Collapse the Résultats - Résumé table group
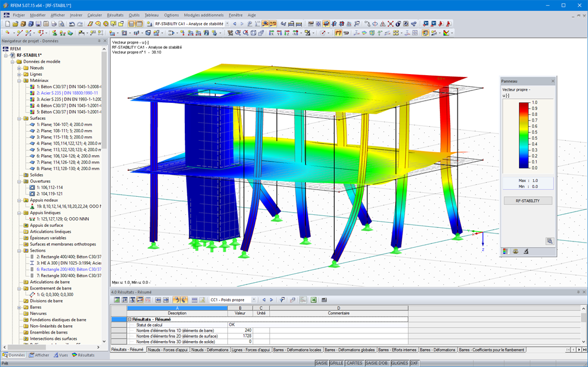 click(x=129, y=319)
